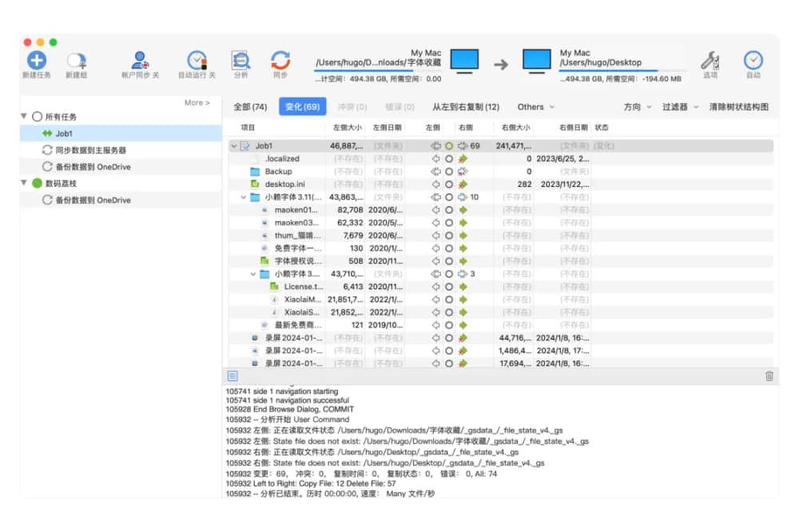799x532 pixels.
Task: Open the 方向 (Direction) dropdown
Action: tap(637, 107)
